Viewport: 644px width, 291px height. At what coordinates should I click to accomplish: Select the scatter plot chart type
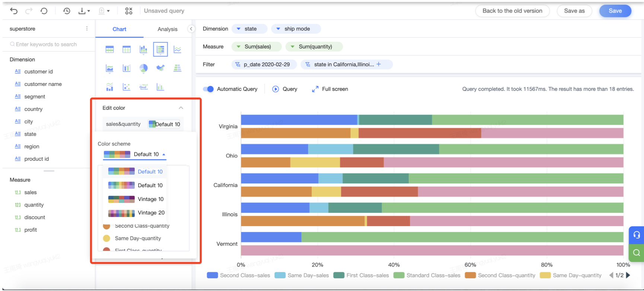[127, 87]
